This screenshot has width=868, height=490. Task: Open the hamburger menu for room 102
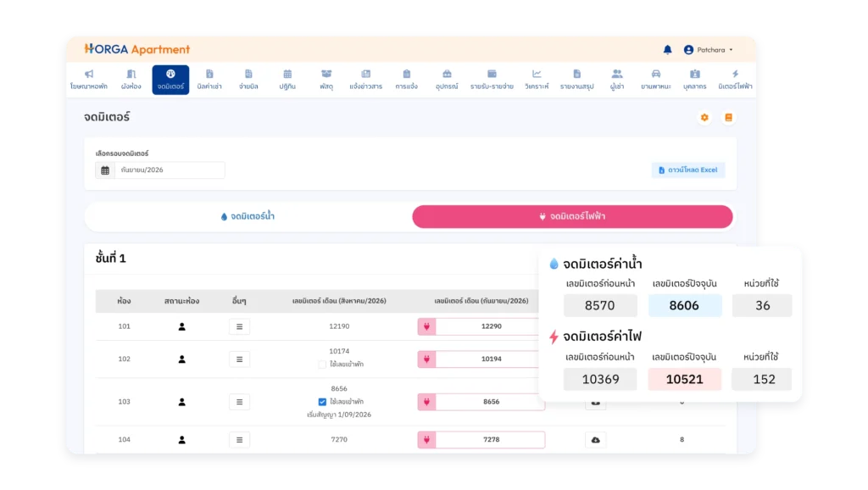click(x=239, y=359)
